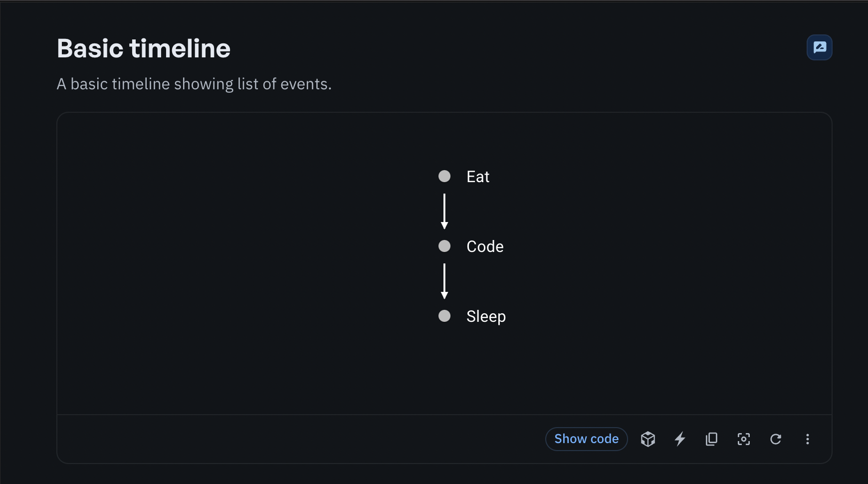Image resolution: width=868 pixels, height=484 pixels.
Task: Select the Sleep timeline dot
Action: [x=444, y=316]
